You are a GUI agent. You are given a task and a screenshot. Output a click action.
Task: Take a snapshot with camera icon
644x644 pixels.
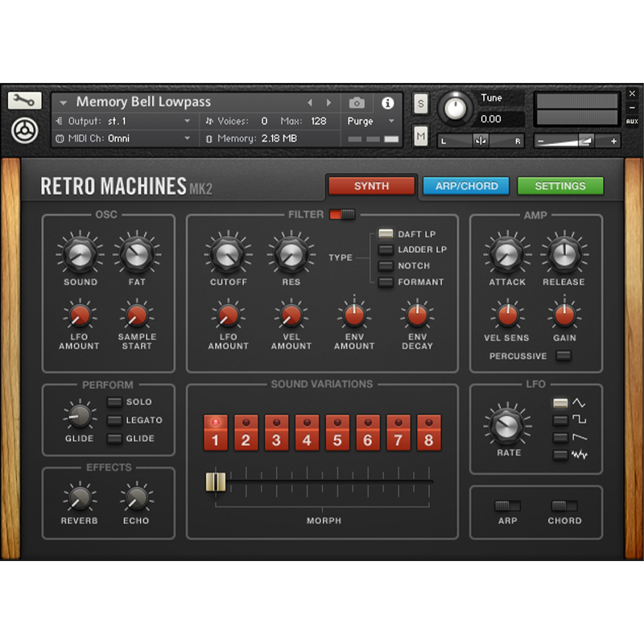(357, 103)
